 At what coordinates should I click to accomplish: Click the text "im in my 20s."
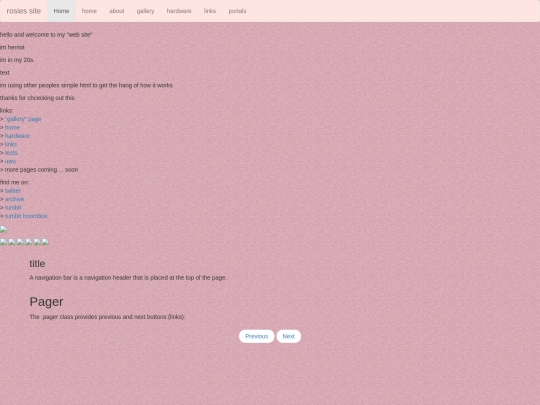(x=17, y=60)
